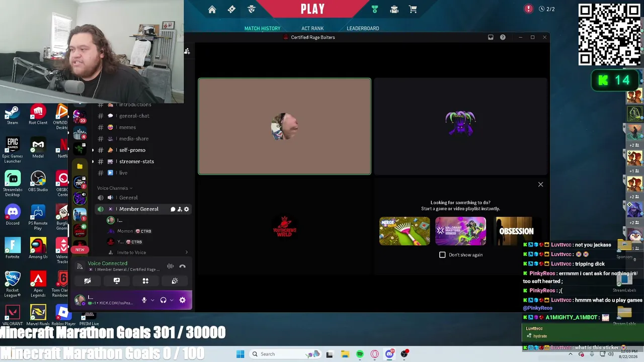Collapse the Voice Channels category
Image resolution: width=644 pixels, height=362 pixels.
coord(115,188)
